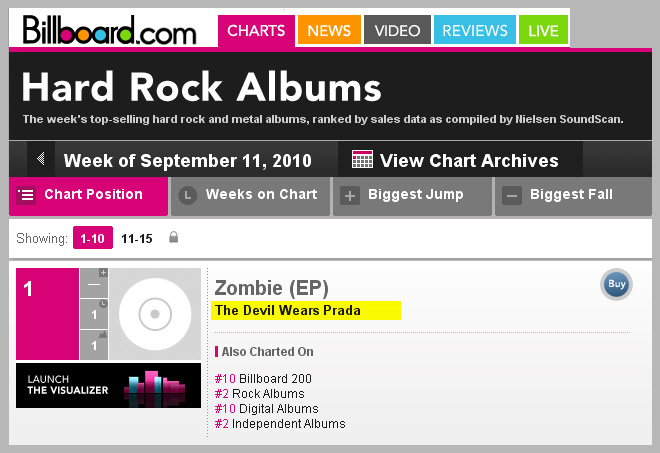Screen dimensions: 660x453
Task: Launch the Visualizer banner
Action: 108,385
